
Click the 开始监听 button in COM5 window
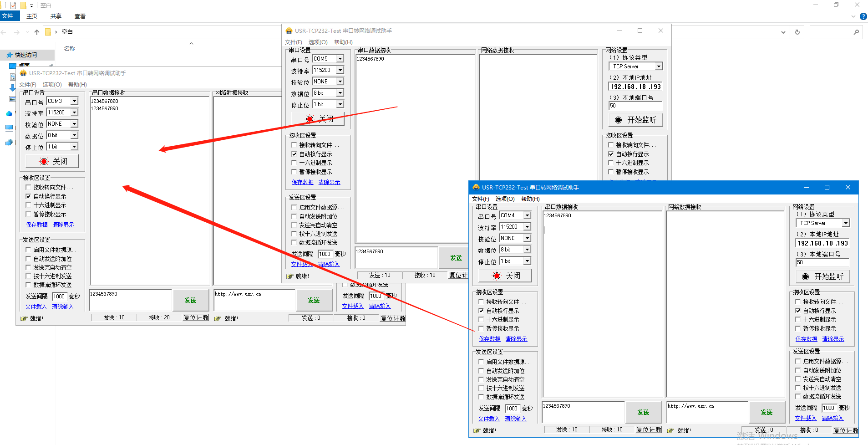click(x=635, y=120)
